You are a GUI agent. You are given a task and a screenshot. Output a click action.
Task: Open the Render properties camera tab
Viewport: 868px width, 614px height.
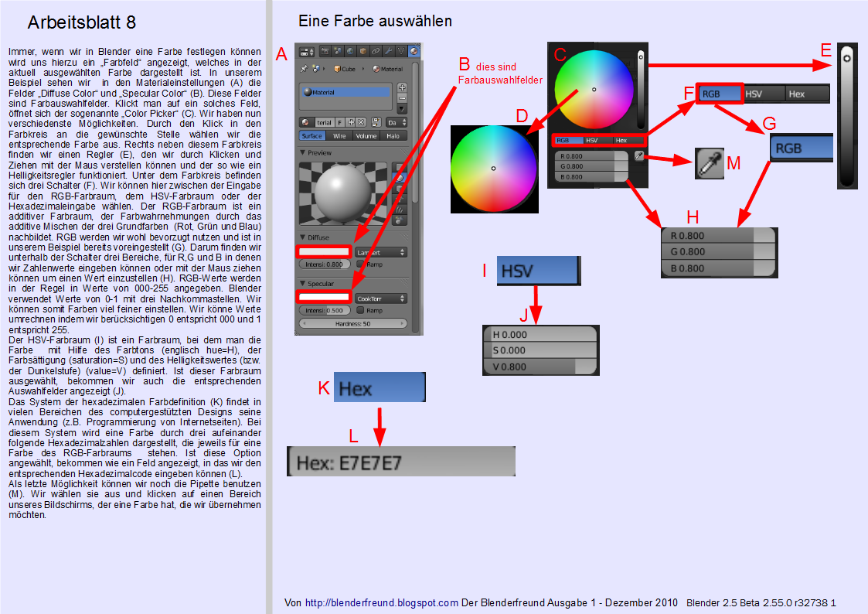[x=325, y=52]
